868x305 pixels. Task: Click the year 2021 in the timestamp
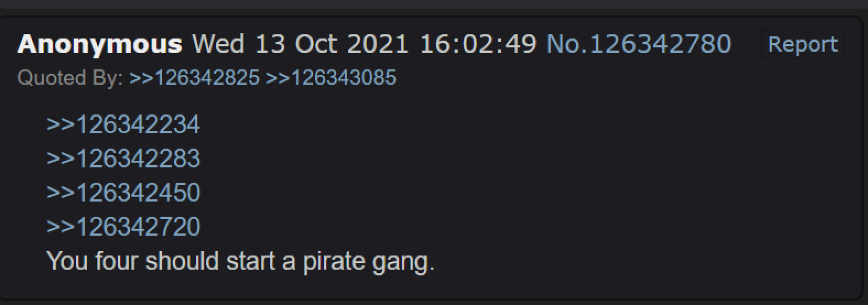[378, 44]
